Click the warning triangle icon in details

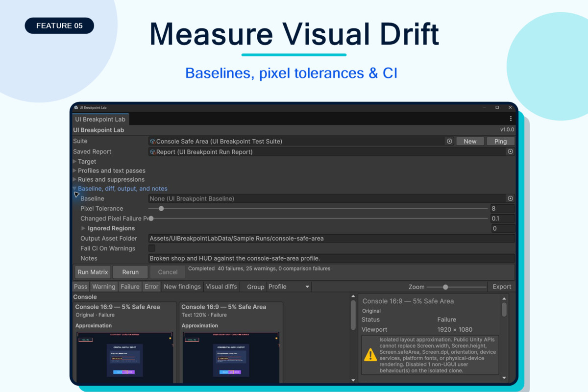370,355
